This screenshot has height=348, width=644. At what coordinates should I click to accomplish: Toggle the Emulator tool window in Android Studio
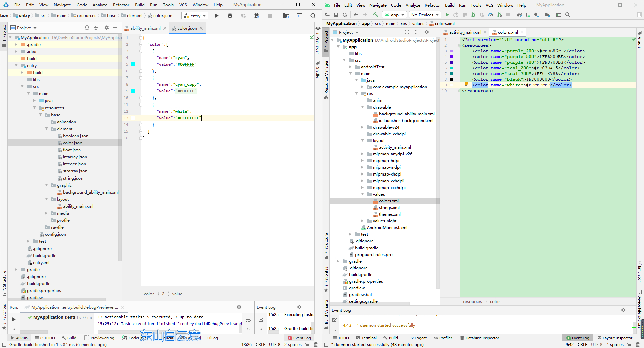[x=640, y=271]
